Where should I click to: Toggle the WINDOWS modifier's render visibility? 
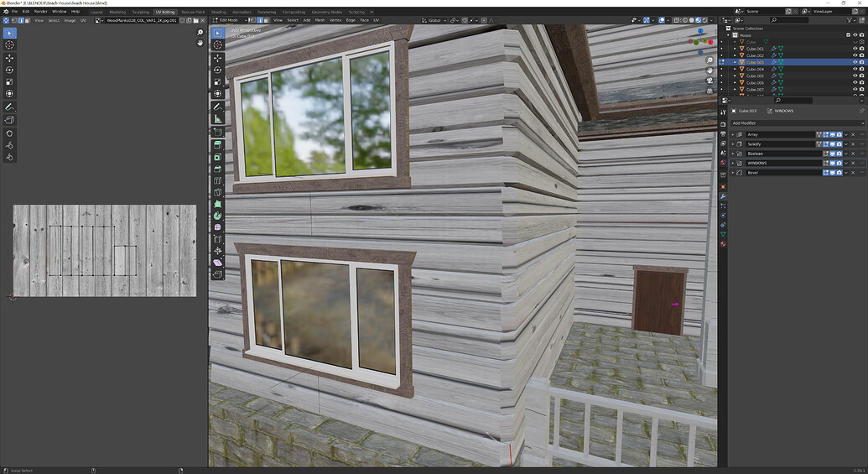pyautogui.click(x=839, y=163)
